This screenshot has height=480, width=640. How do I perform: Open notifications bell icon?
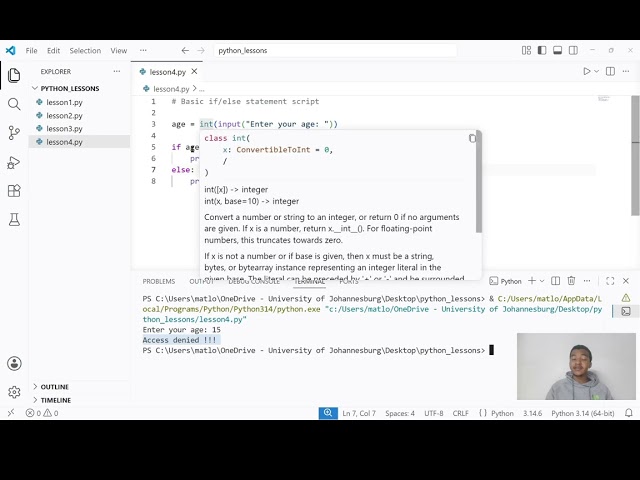pos(629,413)
